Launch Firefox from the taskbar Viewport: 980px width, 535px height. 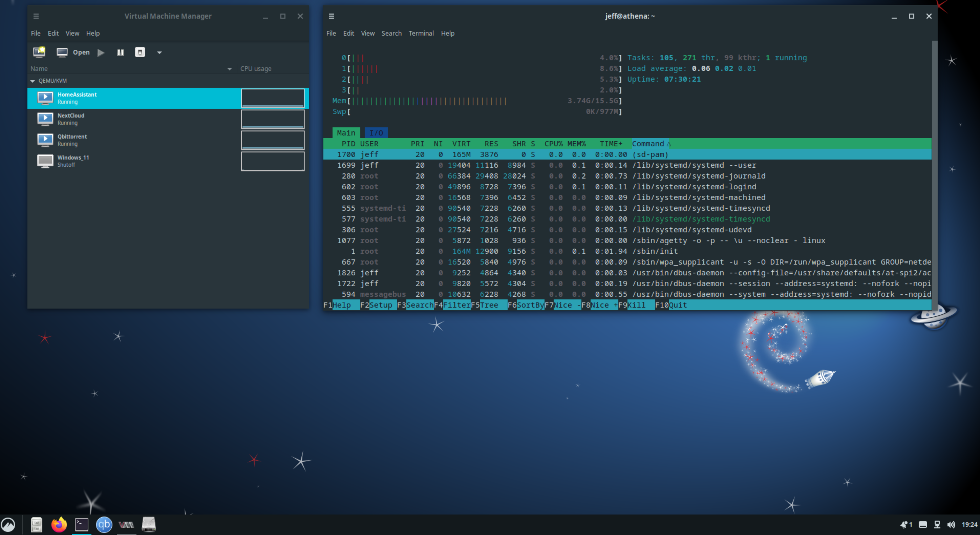(59, 524)
